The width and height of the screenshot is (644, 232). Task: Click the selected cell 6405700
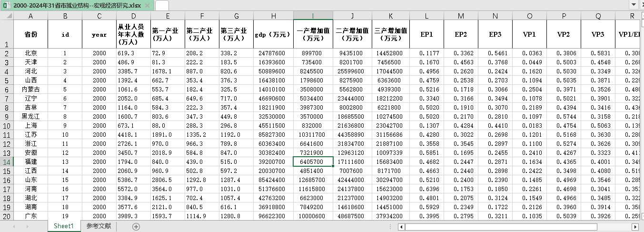[313, 162]
